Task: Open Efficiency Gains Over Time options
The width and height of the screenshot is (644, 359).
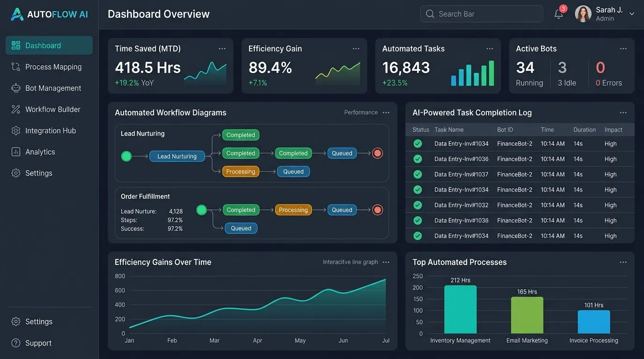Action: coord(386,262)
